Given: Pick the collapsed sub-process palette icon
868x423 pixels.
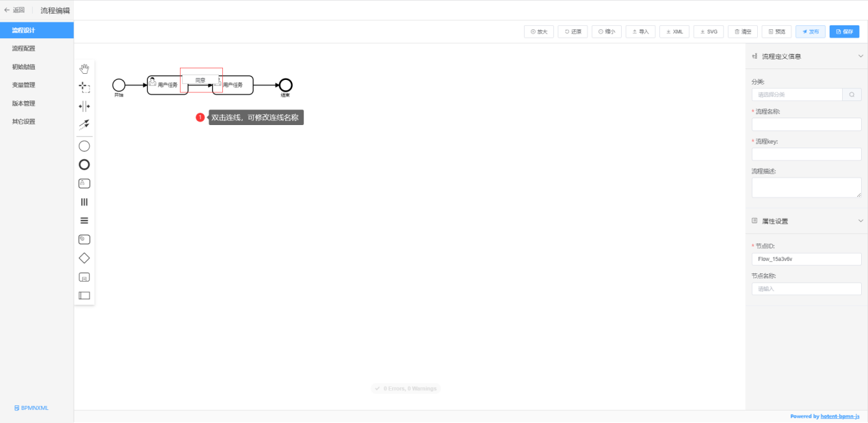Looking at the screenshot, I should [84, 277].
